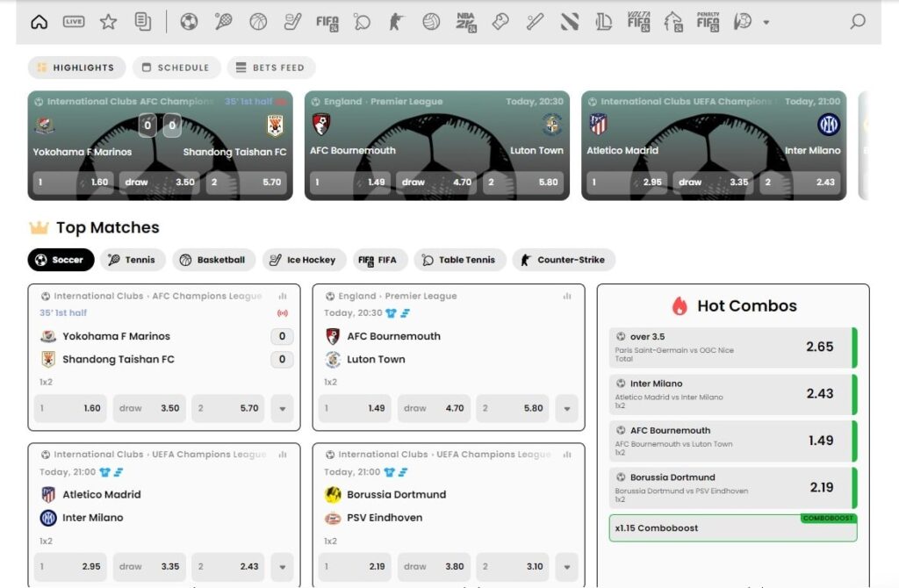Open favorites via the star icon

(x=108, y=22)
